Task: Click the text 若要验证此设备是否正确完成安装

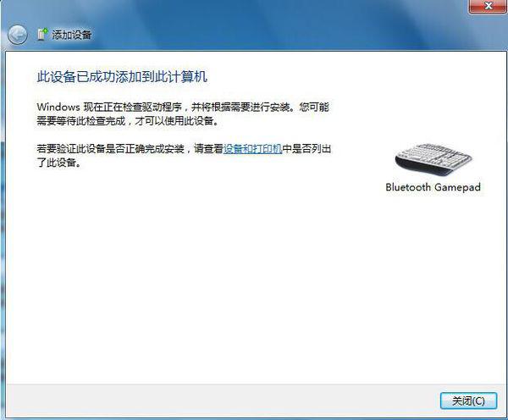Action: [x=110, y=149]
